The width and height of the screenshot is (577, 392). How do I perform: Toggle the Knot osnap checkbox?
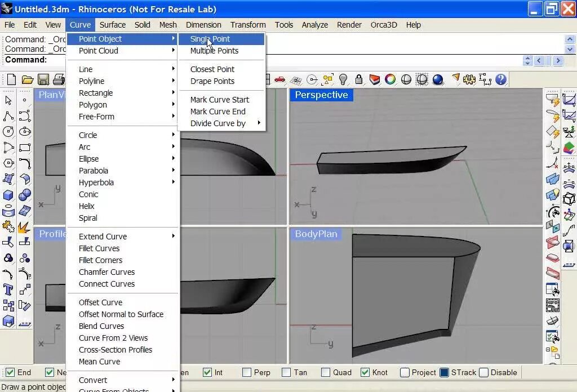(x=365, y=372)
